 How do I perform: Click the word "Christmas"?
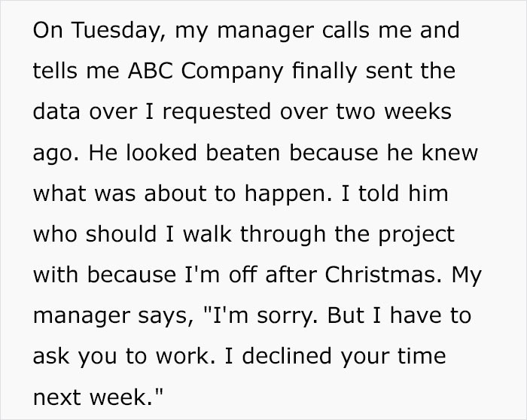(x=383, y=275)
